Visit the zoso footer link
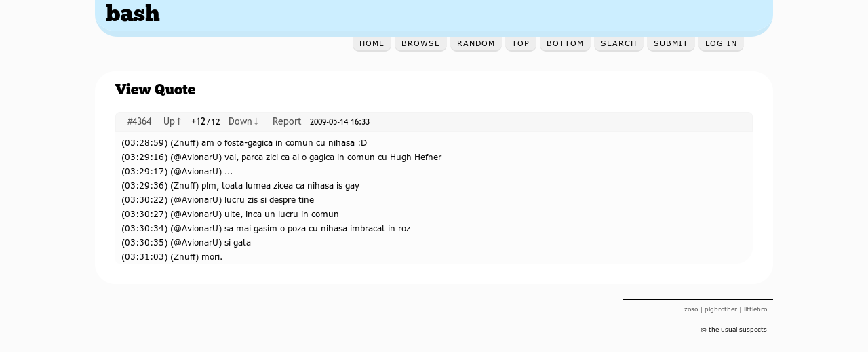Screen dimensions: 868x352 (691, 309)
